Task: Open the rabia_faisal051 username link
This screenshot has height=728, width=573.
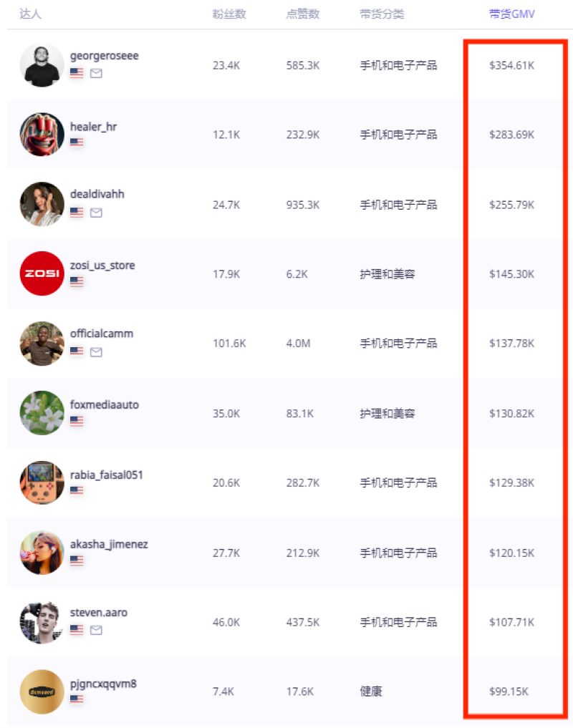Action: pos(107,475)
